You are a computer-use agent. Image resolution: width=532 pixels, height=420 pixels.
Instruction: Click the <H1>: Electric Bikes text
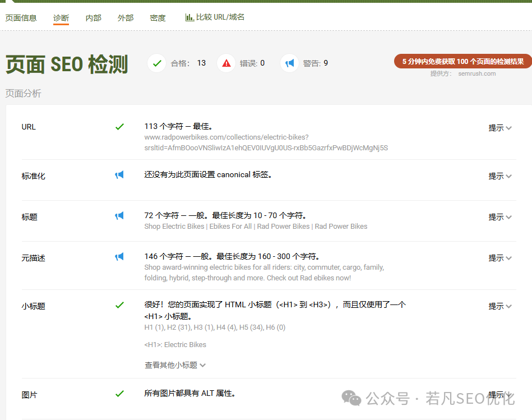click(175, 345)
